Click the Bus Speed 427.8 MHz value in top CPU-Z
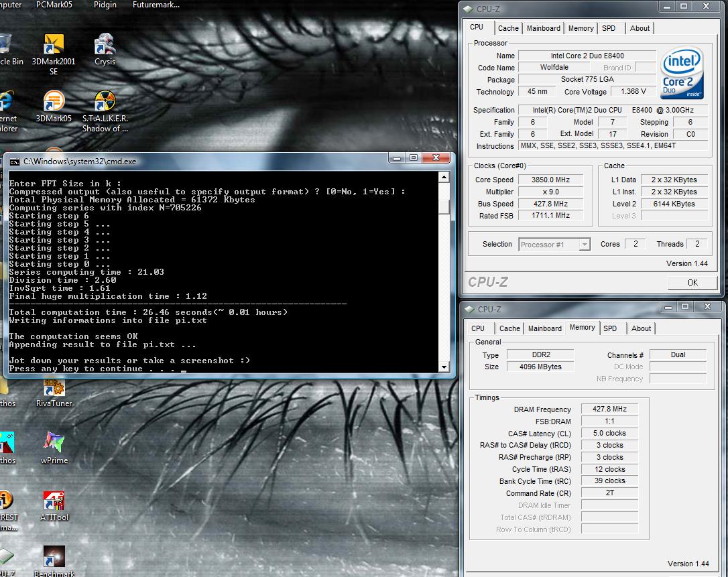 [550, 204]
